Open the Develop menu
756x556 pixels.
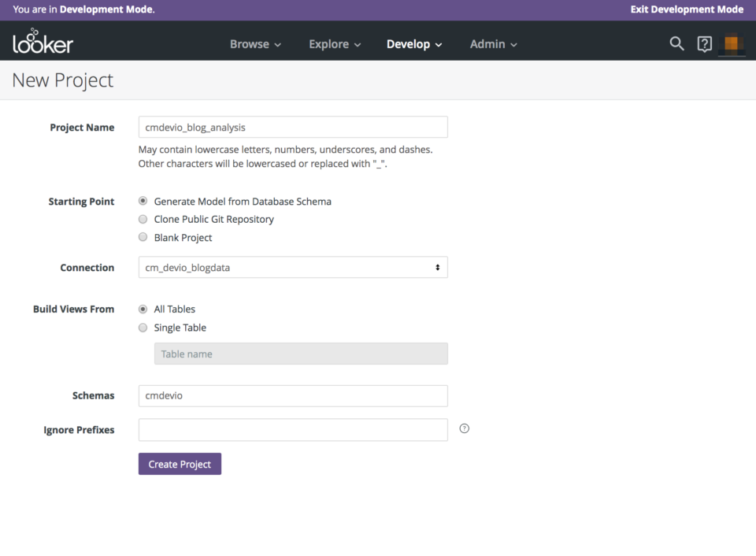414,44
